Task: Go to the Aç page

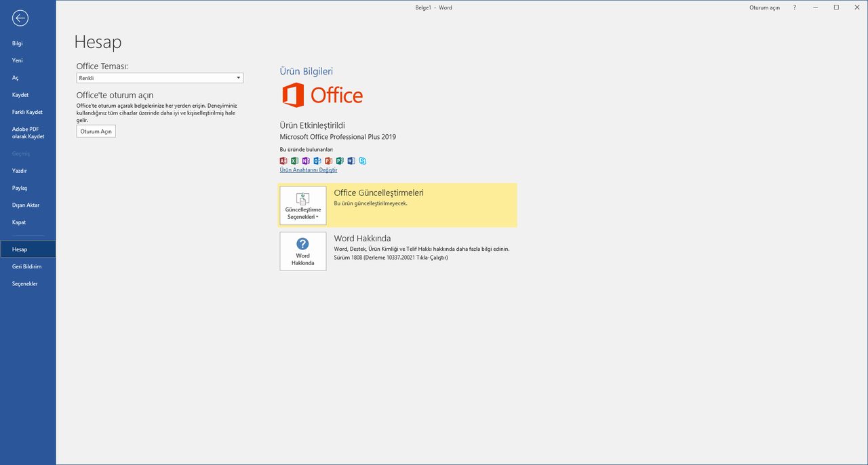Action: [x=28, y=78]
